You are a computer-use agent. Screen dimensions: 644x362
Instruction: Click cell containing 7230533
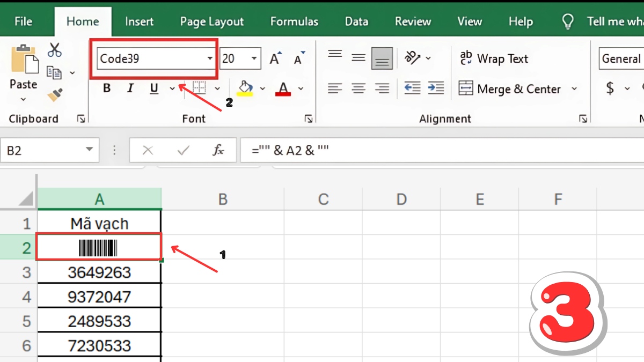[x=99, y=345]
